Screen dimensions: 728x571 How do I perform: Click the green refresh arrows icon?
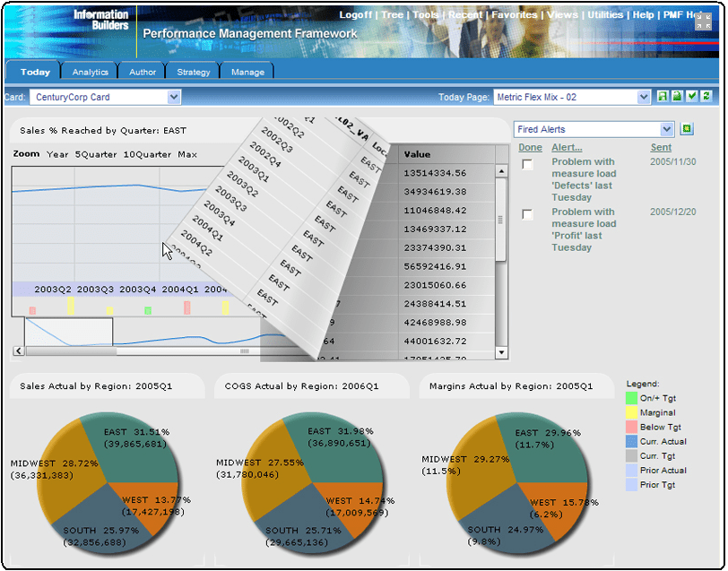(x=706, y=97)
